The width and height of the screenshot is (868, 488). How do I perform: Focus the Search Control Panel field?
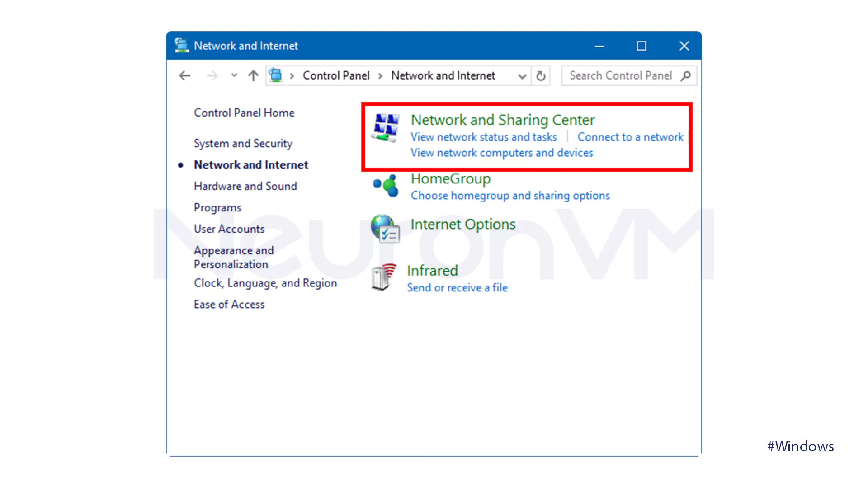click(x=629, y=76)
